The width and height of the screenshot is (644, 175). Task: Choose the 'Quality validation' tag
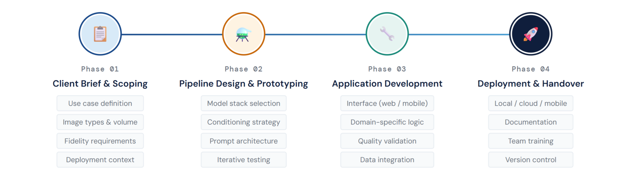pos(387,141)
